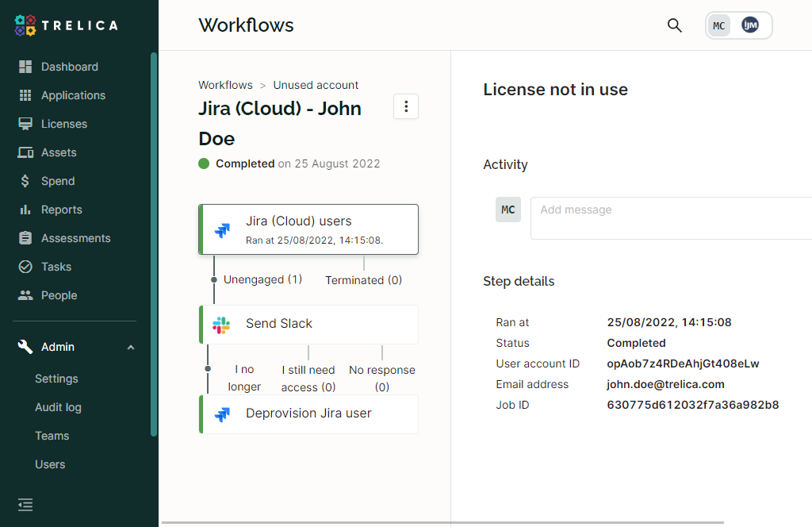Click the Job ID value 630775d612032f7a36a982b8
This screenshot has height=527, width=812.
(693, 405)
